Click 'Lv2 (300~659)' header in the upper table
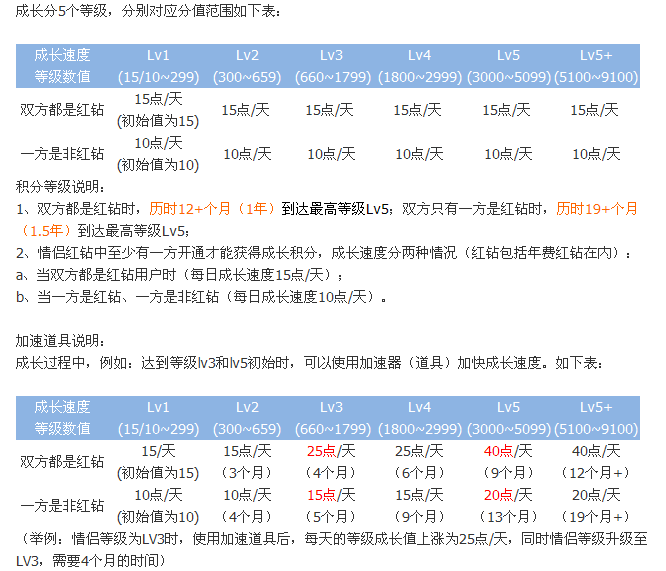This screenshot has height=571, width=666. click(x=247, y=66)
